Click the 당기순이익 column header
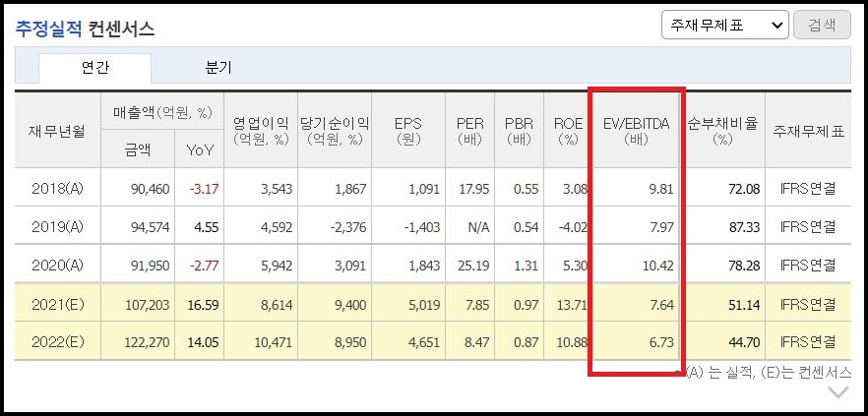 point(335,131)
